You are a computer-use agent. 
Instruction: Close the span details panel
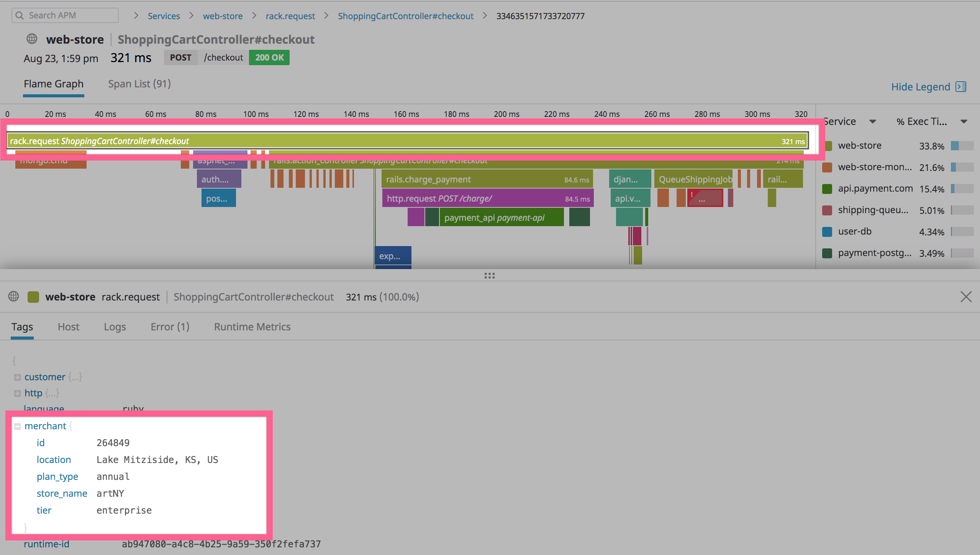click(x=966, y=297)
